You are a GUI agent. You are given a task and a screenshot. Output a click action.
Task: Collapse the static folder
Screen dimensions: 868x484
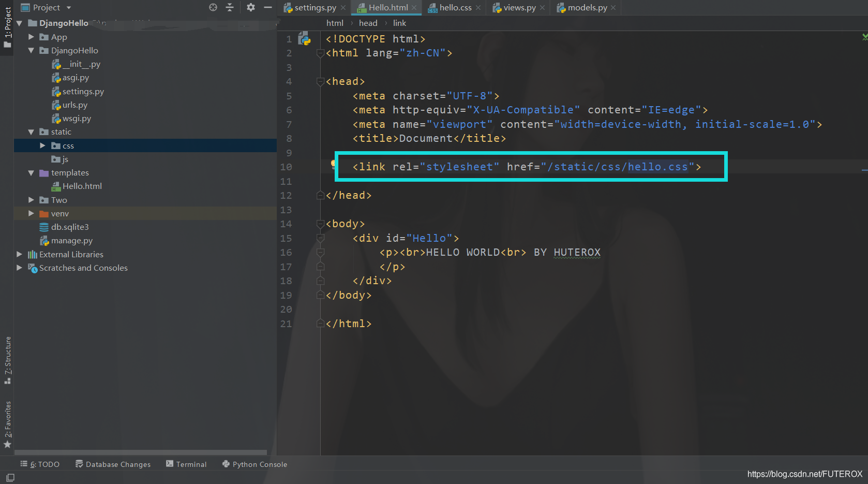click(x=31, y=132)
